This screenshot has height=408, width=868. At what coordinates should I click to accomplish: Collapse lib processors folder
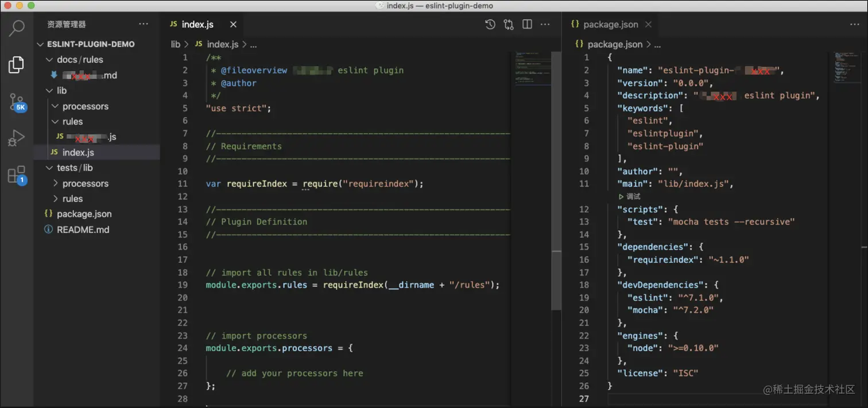point(55,106)
